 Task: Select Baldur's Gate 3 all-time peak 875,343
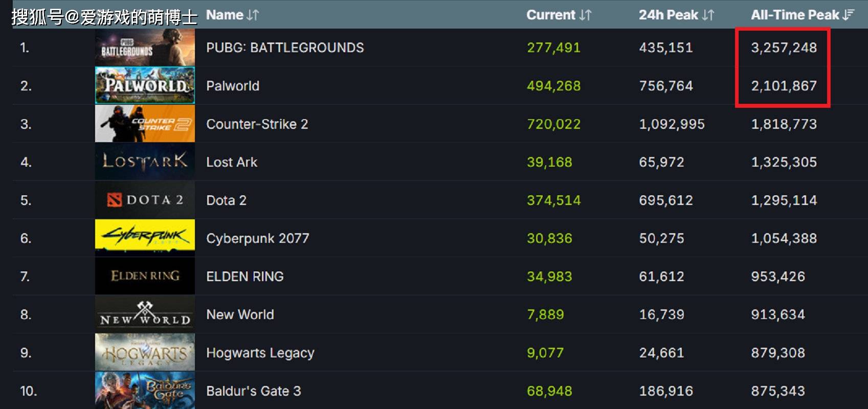click(x=778, y=391)
